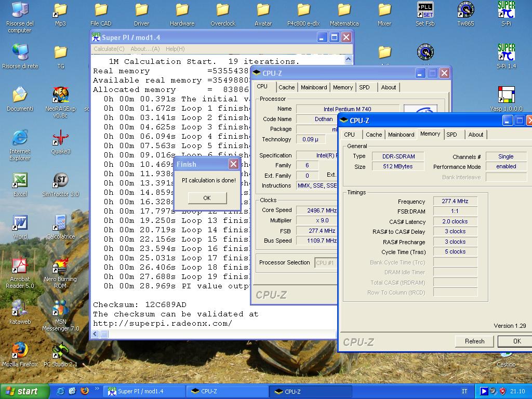Open the Calcolatrice shortcut

(x=60, y=223)
